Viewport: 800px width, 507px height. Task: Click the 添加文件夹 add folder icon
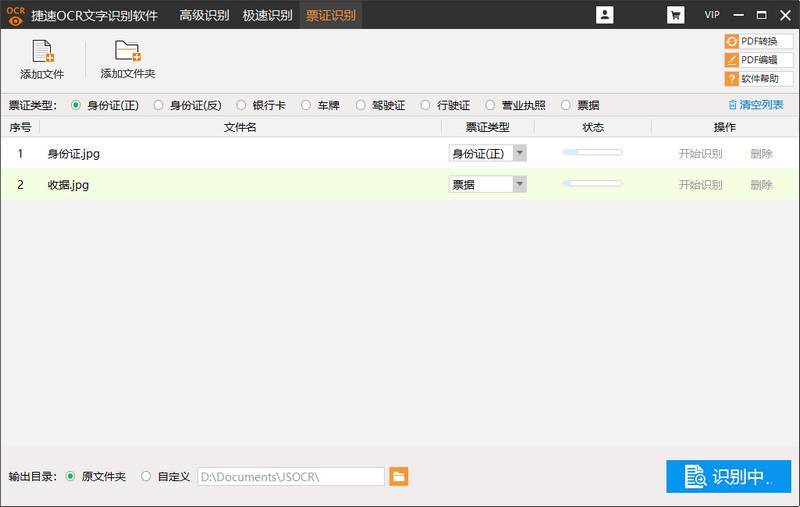pos(128,51)
